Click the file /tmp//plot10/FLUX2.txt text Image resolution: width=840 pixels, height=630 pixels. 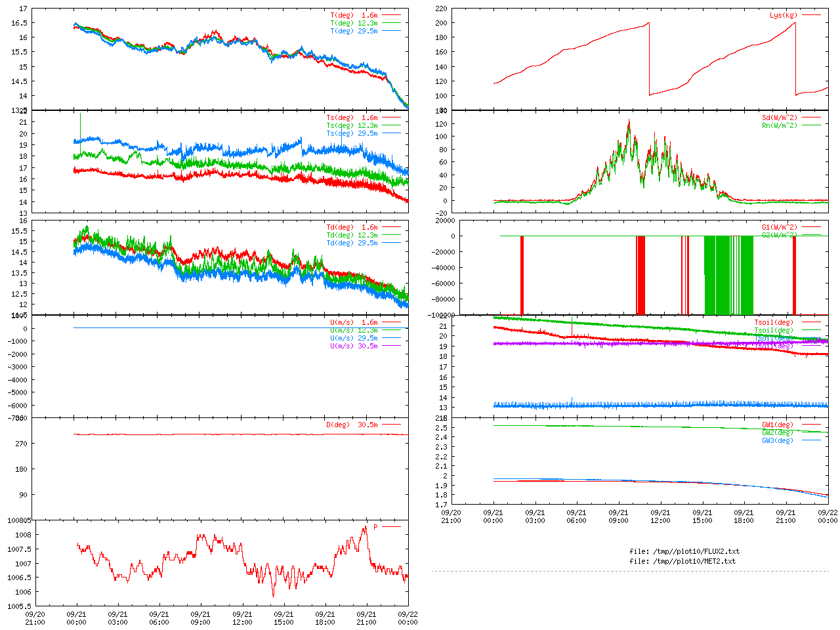(x=684, y=551)
